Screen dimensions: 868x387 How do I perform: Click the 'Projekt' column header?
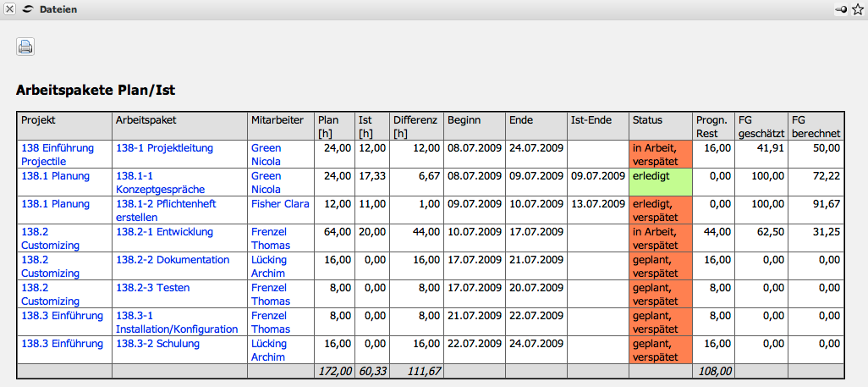point(65,126)
